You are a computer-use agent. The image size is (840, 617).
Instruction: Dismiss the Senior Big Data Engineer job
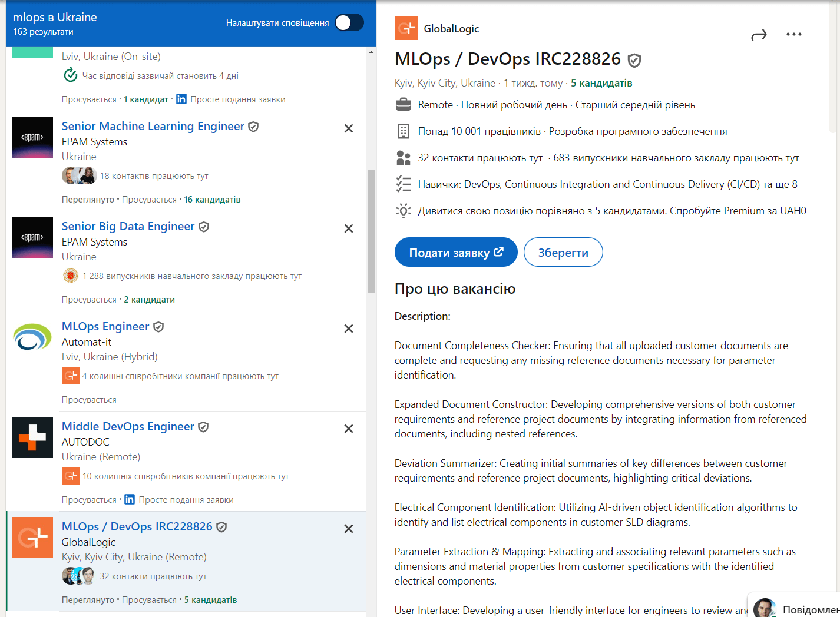click(x=349, y=228)
